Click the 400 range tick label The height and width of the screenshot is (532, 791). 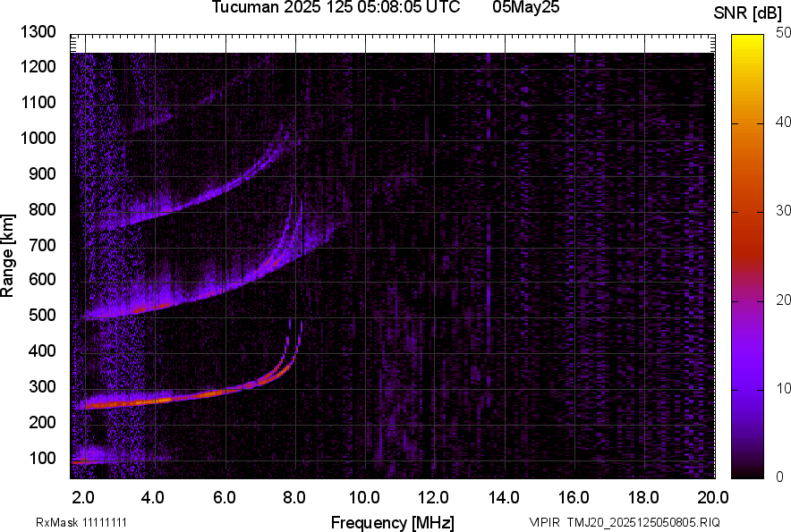(42, 350)
